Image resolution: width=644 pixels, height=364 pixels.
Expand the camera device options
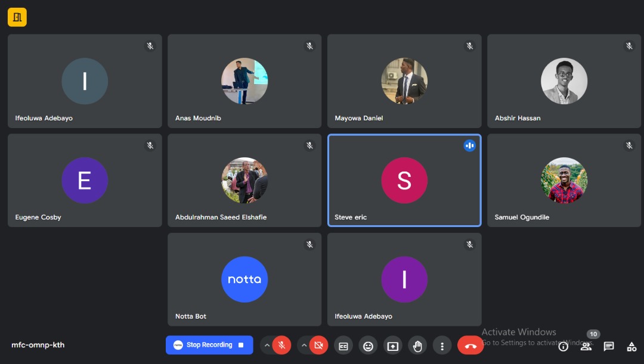click(x=304, y=345)
